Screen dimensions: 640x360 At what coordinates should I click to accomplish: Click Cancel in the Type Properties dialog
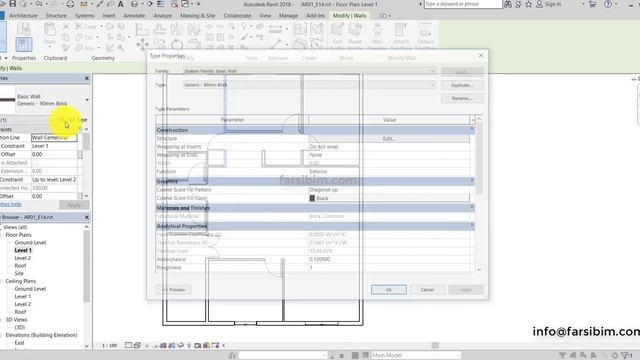427,290
